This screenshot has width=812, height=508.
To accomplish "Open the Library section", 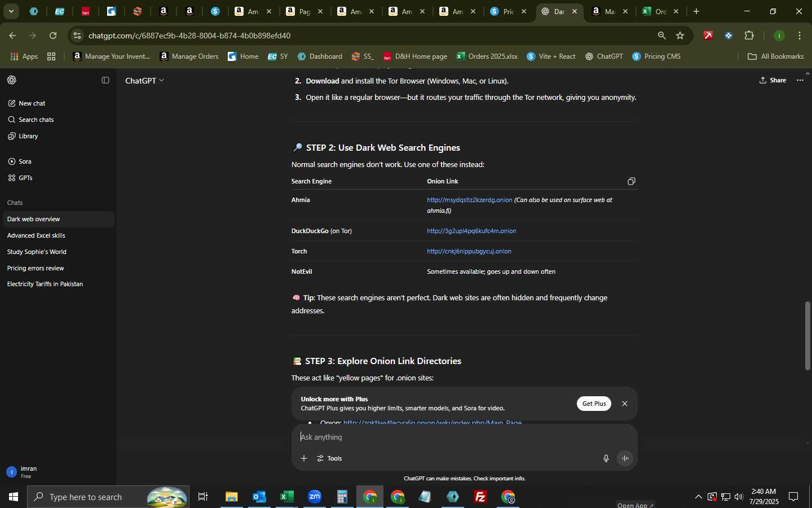I will click(23, 136).
